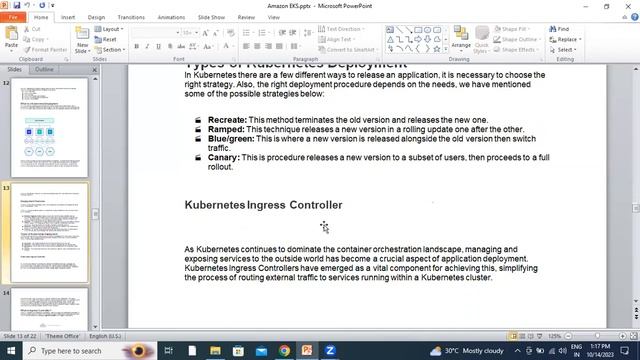This screenshot has height=360, width=640.
Task: Select the Right Arrow shape in gallery
Action: tap(418, 39)
